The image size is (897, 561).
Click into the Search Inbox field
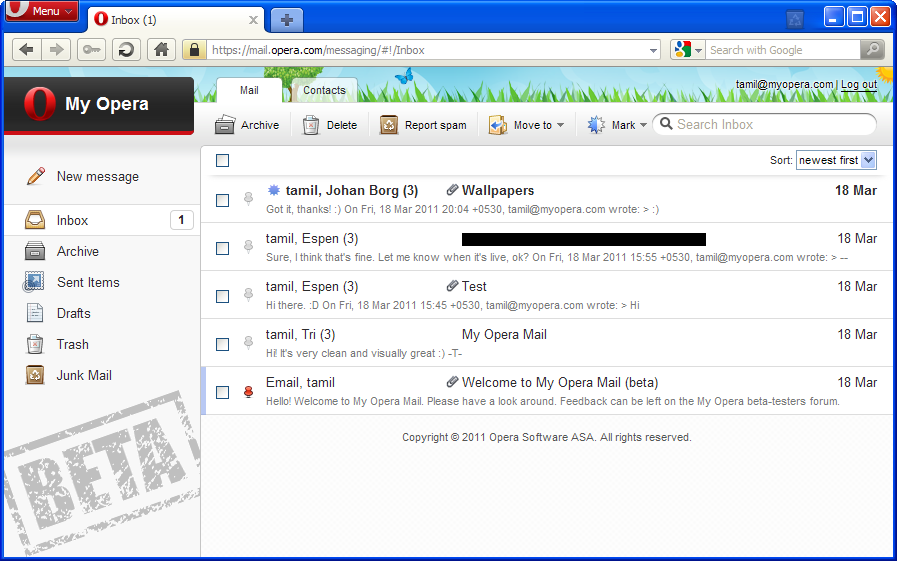coord(770,125)
